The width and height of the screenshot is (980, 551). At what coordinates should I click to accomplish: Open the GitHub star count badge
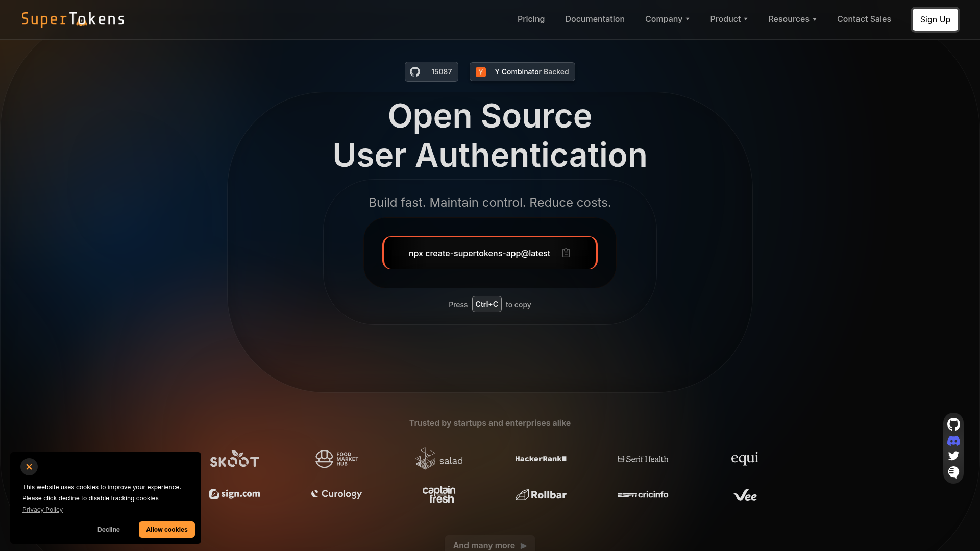pos(431,72)
